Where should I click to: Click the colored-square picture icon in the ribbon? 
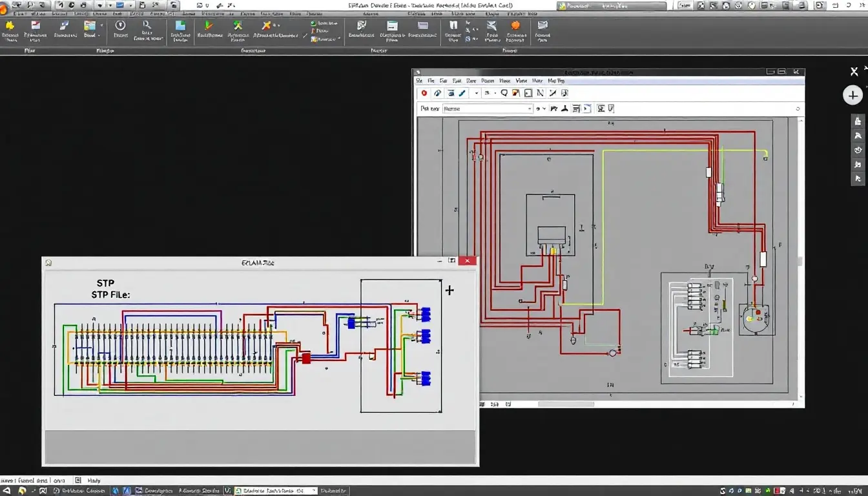tap(90, 26)
